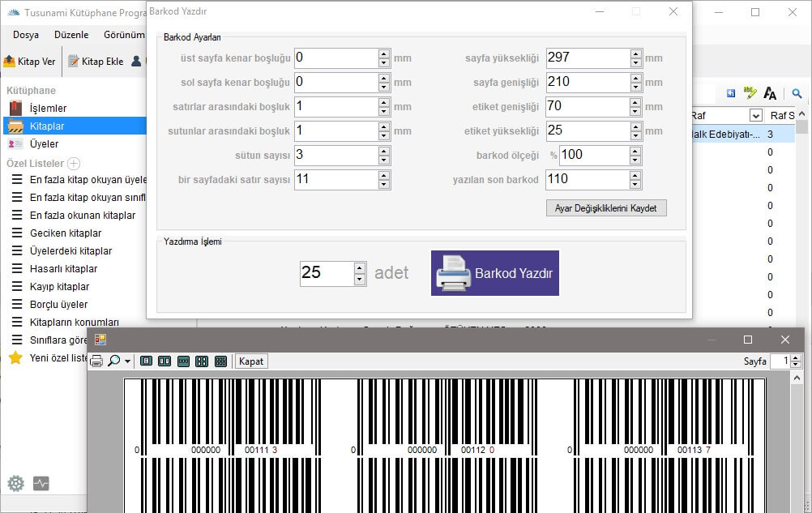The height and width of the screenshot is (513, 812).
Task: Click the font size AA icon
Action: click(770, 93)
